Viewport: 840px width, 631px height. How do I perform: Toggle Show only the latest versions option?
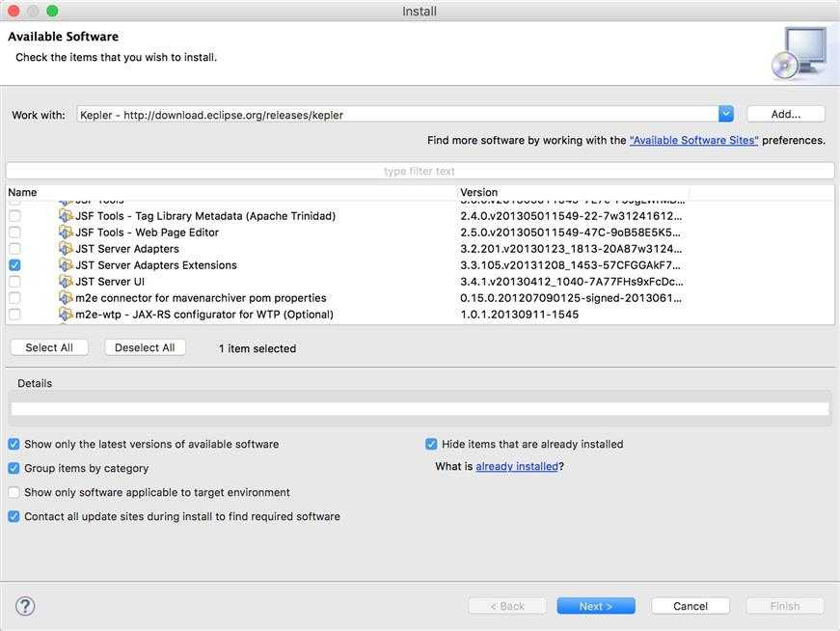point(14,444)
